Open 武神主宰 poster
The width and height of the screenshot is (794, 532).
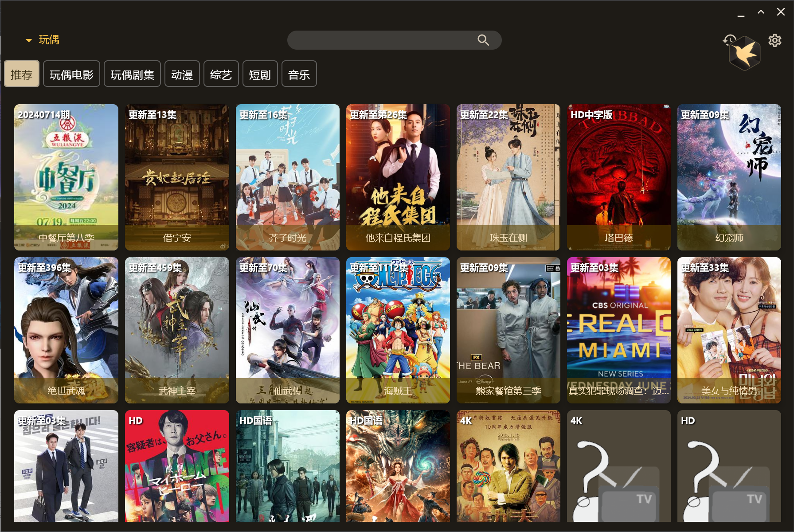[x=177, y=330]
